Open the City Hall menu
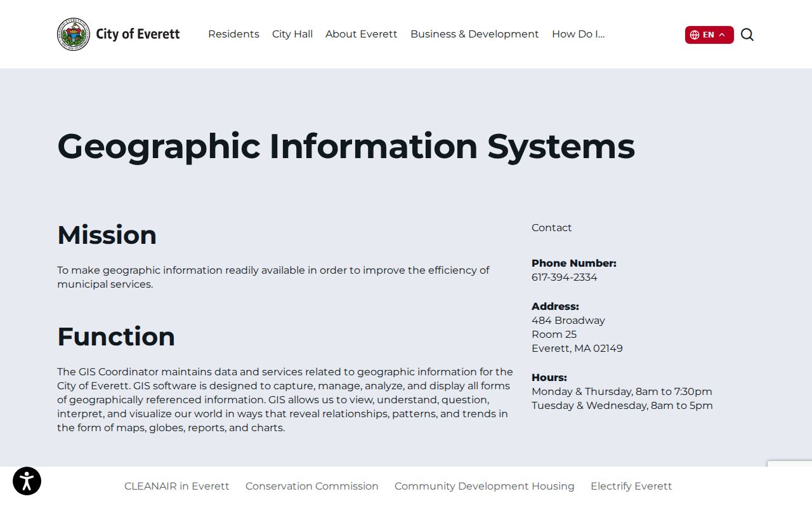Screen dimensions: 812x508 pyautogui.click(x=292, y=34)
